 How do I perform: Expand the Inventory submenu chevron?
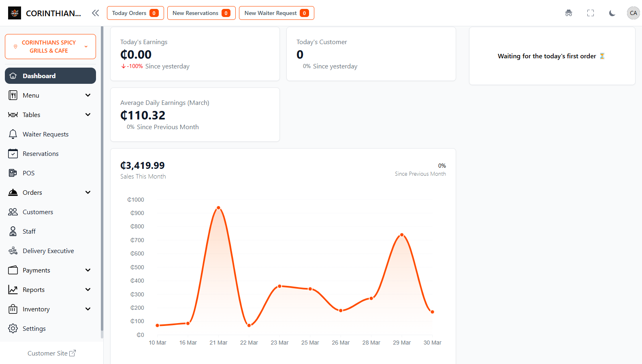(88, 309)
